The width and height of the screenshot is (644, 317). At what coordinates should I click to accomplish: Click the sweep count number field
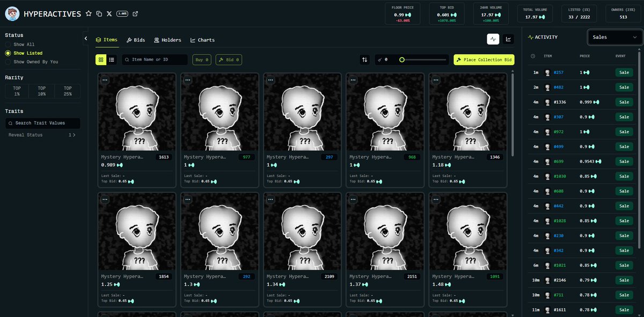pyautogui.click(x=385, y=60)
